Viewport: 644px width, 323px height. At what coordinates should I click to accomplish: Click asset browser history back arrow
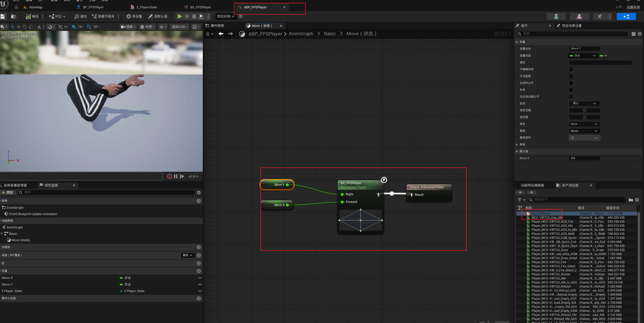click(x=520, y=193)
